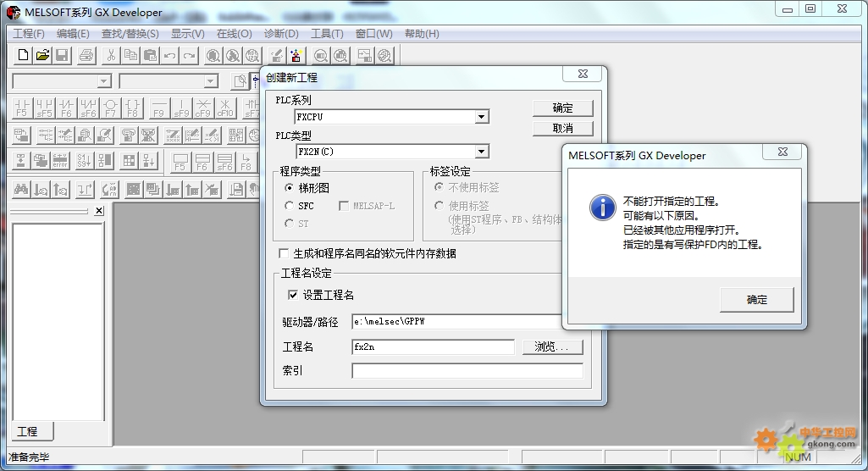Click 取消 in 创建新工程 dialog
Image resolution: width=868 pixels, height=471 pixels.
tap(562, 129)
